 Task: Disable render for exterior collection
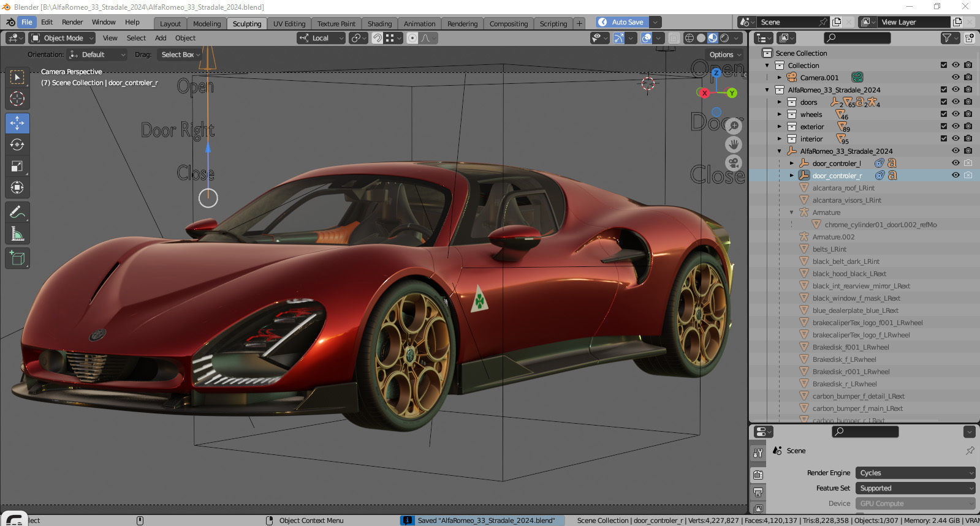[x=968, y=126]
